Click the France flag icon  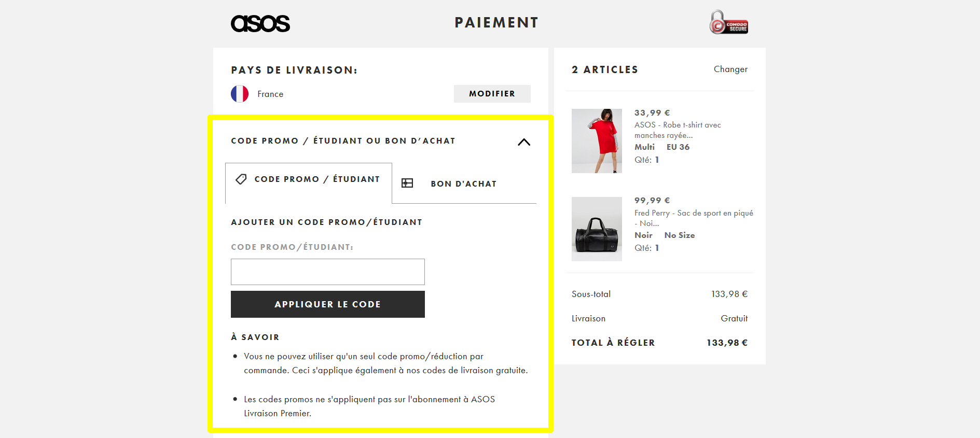[x=240, y=94]
